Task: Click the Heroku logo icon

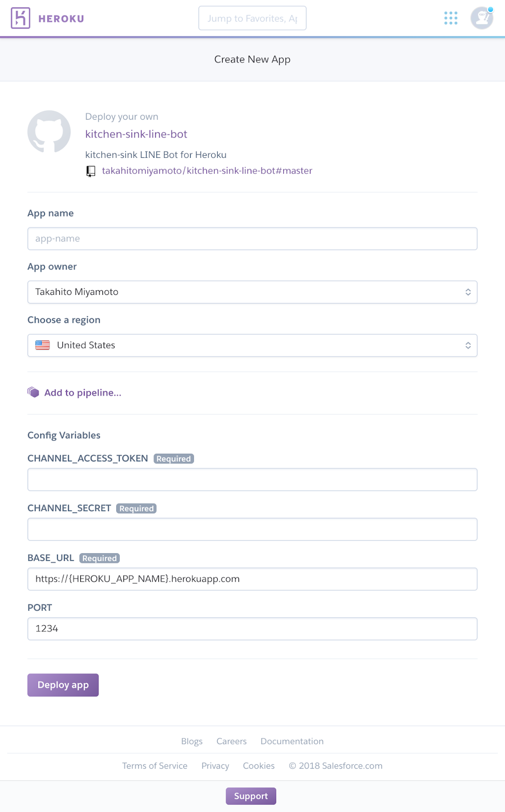Action: point(20,18)
